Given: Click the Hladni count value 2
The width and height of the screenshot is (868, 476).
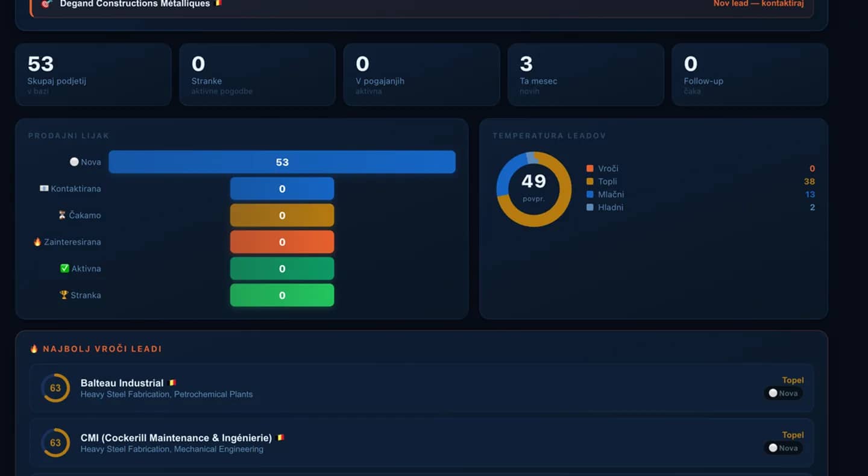Looking at the screenshot, I should tap(813, 207).
